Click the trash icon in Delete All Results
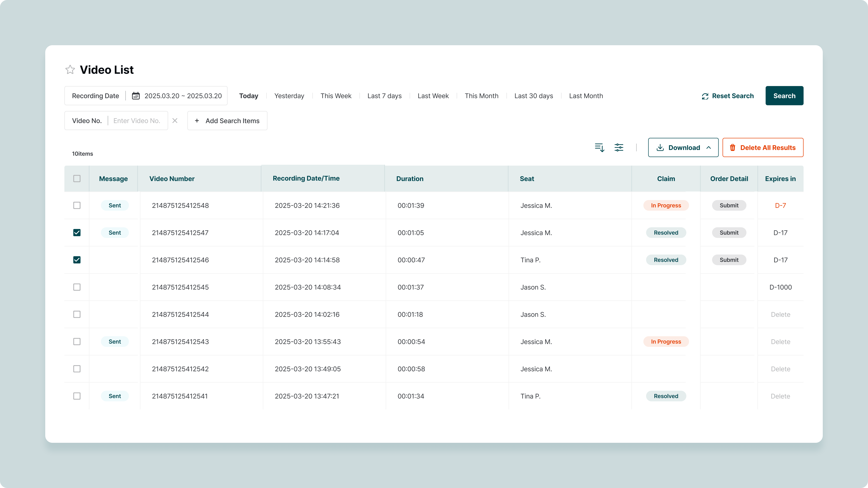868x488 pixels. pos(733,148)
